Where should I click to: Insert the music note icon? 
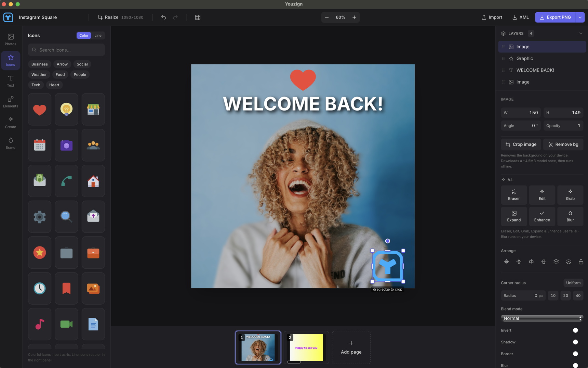coord(40,324)
